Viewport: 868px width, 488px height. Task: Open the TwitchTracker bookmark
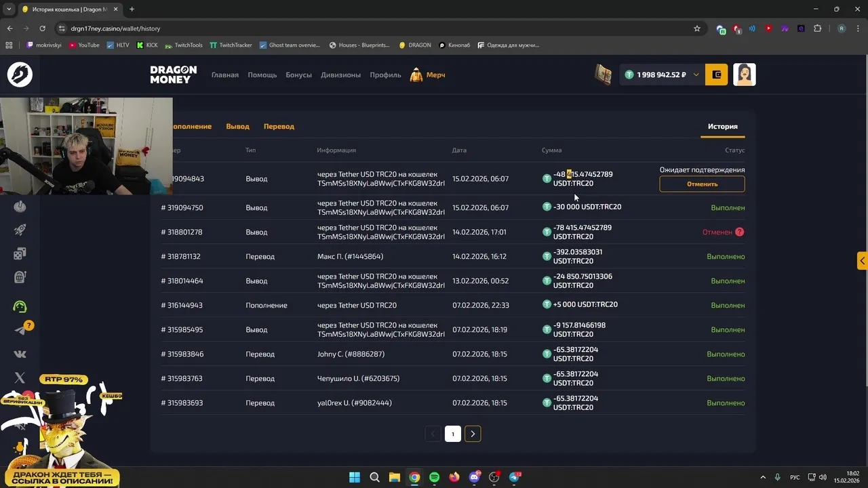tap(231, 45)
